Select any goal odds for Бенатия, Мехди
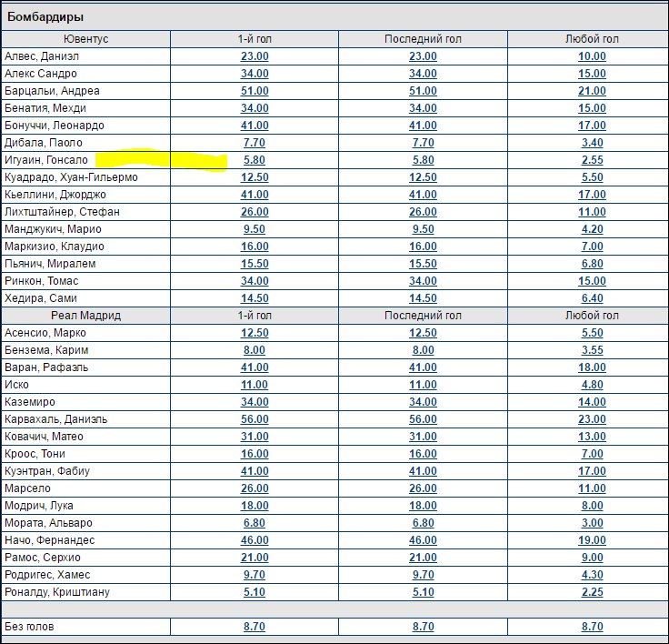Viewport: 669px width, 644px height. 592,108
